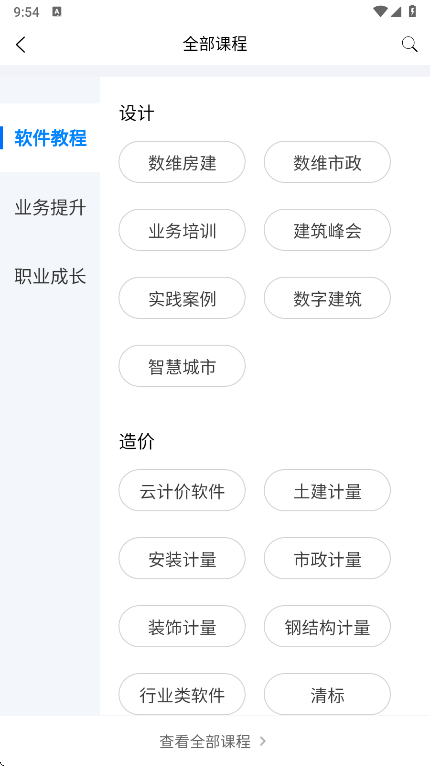Screen dimensions: 430x766
Task: Switch to the 软件教程 sidebar tab
Action: point(50,138)
